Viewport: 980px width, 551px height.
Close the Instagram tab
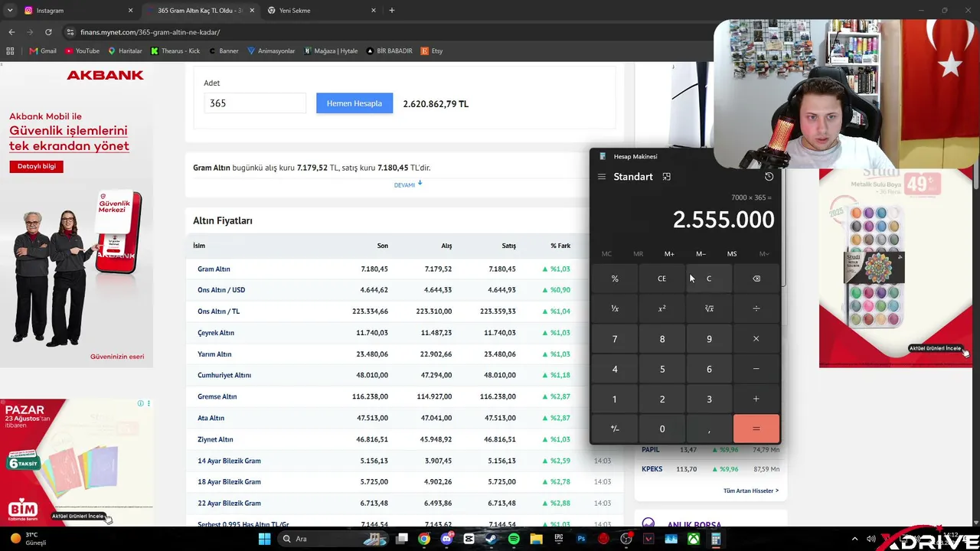[130, 11]
